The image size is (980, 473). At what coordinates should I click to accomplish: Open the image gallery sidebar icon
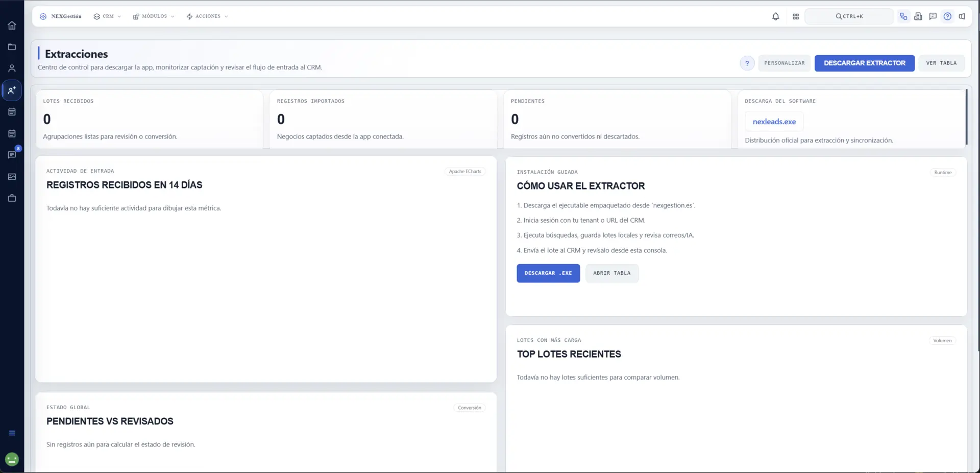click(12, 177)
